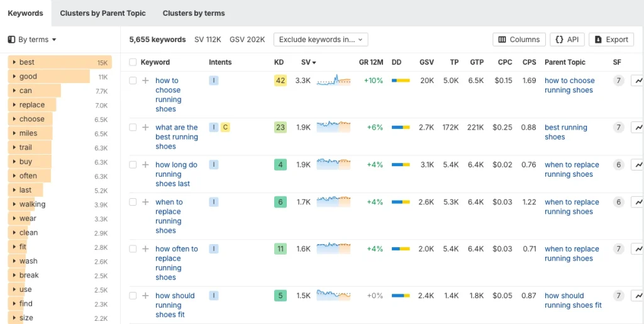Click the SF badge 6 in 'when to replace' row

coord(619,202)
